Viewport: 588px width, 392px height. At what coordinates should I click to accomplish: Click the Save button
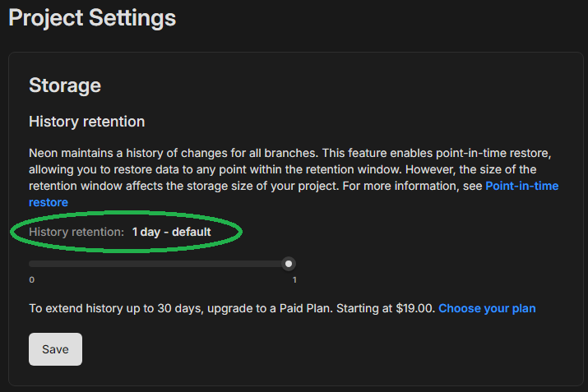pos(55,349)
